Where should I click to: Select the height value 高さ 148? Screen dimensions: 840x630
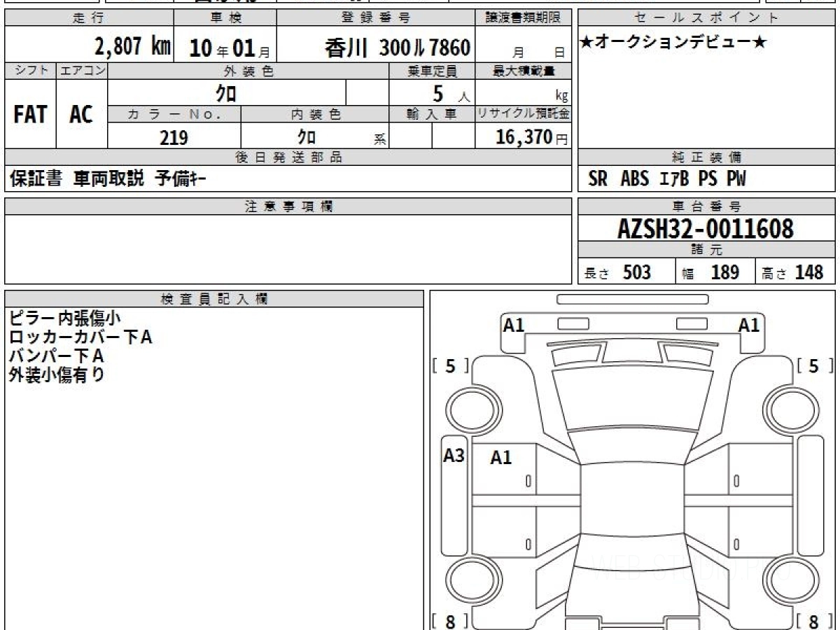point(794,272)
